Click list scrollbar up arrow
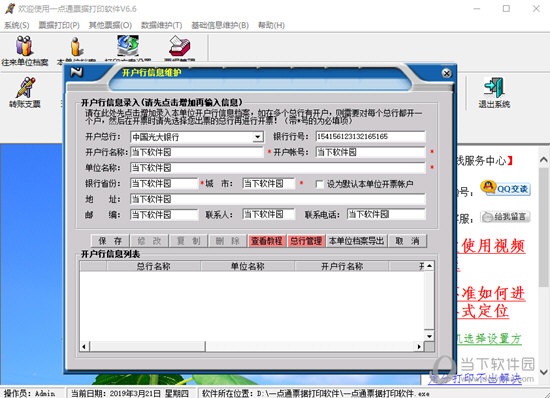This screenshot has width=550, height=398. tap(429, 267)
